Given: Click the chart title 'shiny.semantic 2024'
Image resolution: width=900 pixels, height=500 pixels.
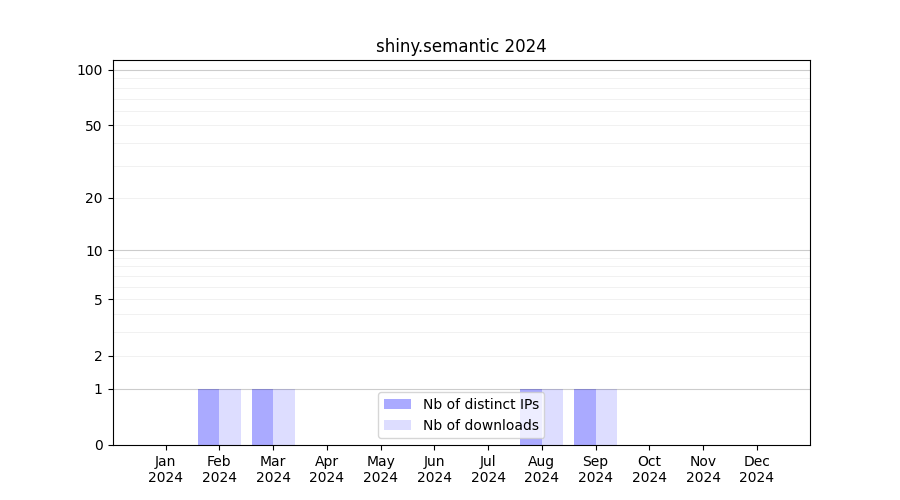Looking at the screenshot, I should pos(461,46).
